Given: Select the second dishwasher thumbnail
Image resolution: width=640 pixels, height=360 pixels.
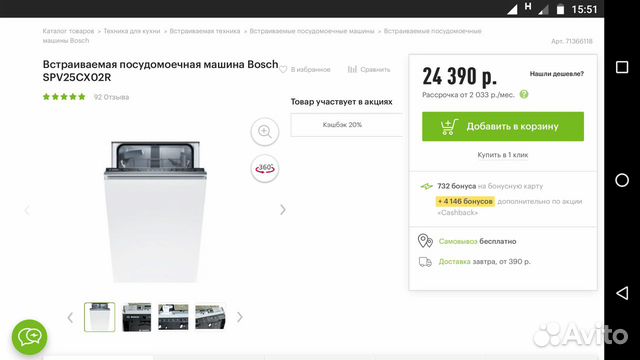Looking at the screenshot, I should [x=137, y=317].
